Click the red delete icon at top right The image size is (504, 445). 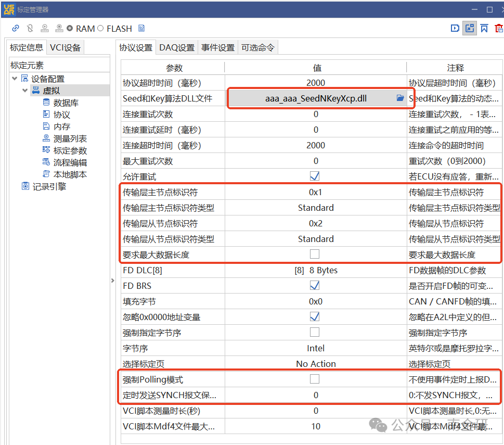499,29
